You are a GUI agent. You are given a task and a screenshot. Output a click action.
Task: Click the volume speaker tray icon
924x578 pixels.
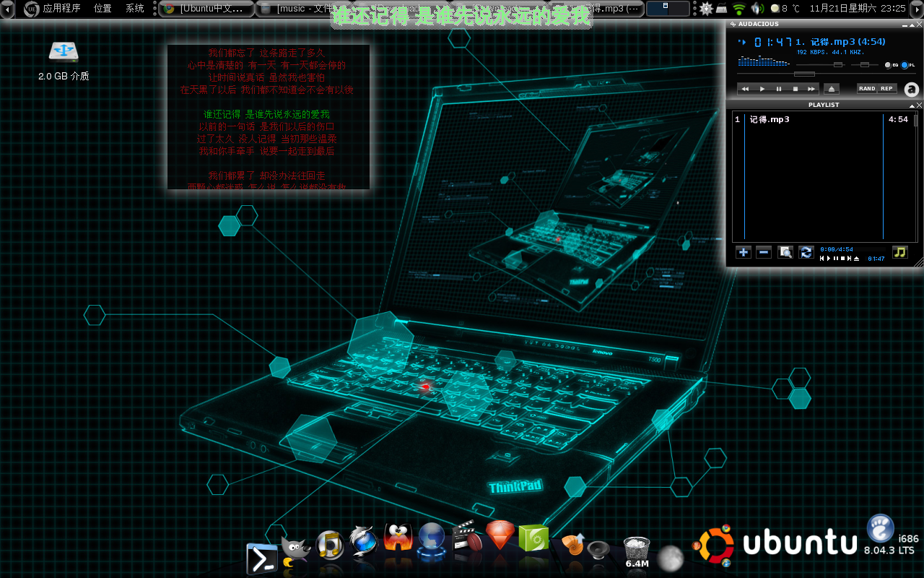coord(757,9)
